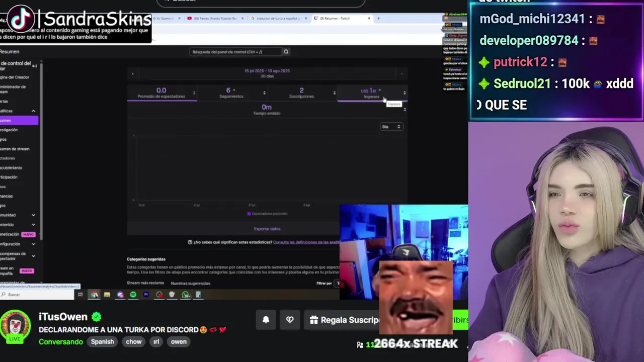Click the Windows taskbar Buscar search box
Image resolution: width=644 pixels, height=362 pixels.
[37, 295]
